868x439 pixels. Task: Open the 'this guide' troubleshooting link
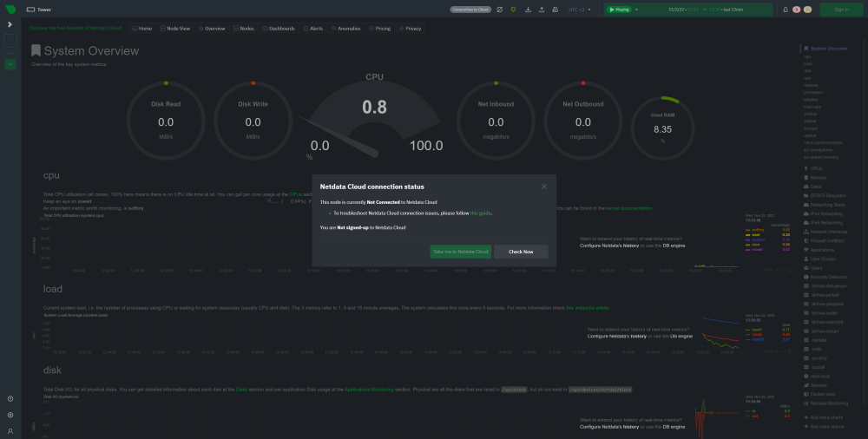pyautogui.click(x=481, y=213)
